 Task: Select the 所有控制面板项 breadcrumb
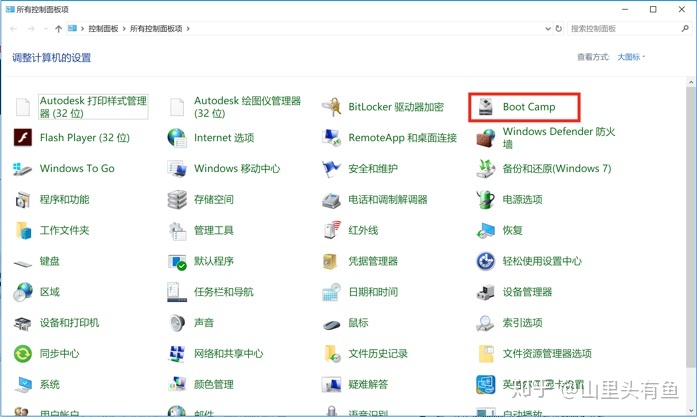(x=156, y=28)
